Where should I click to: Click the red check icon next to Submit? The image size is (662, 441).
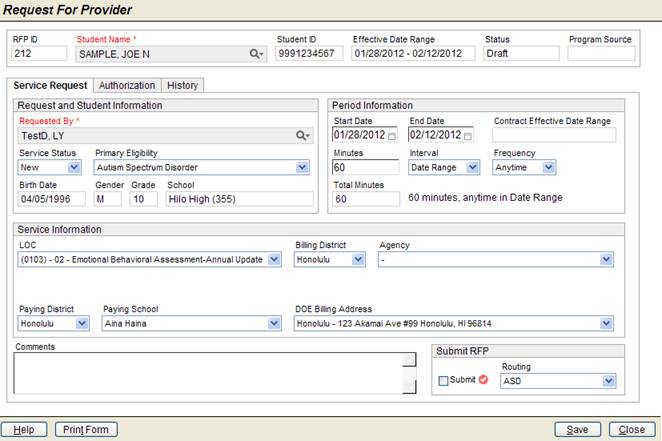[x=483, y=379]
